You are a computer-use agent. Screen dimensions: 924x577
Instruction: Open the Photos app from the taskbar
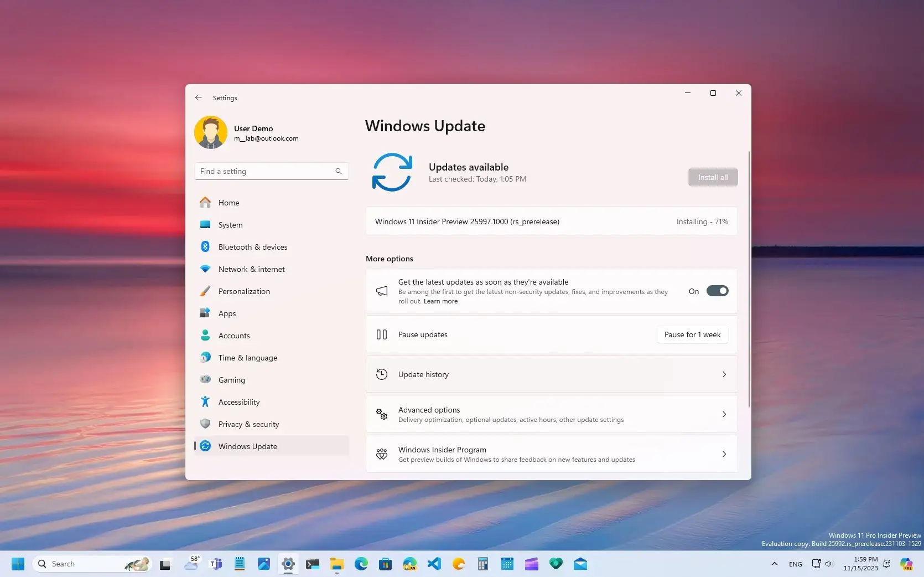coord(264,564)
